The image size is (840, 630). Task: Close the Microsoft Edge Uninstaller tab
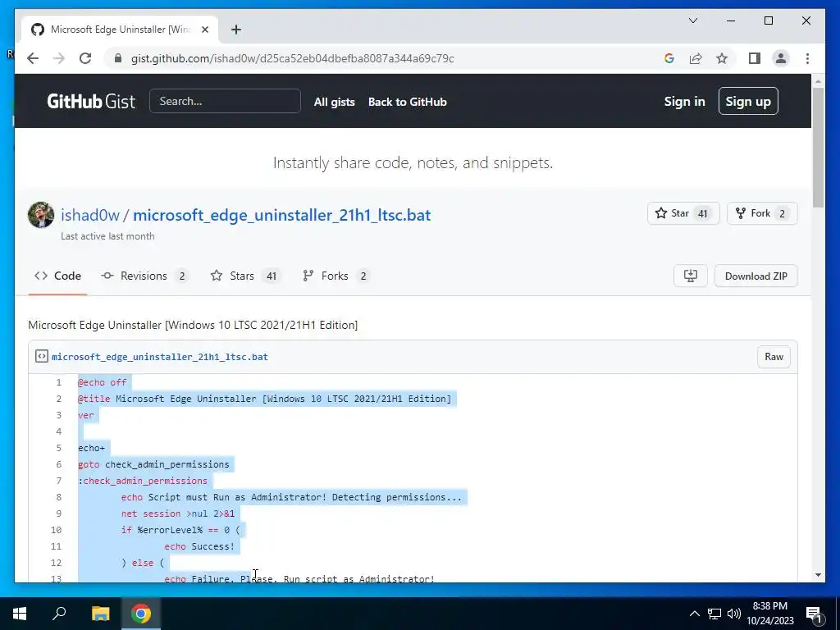point(204,30)
